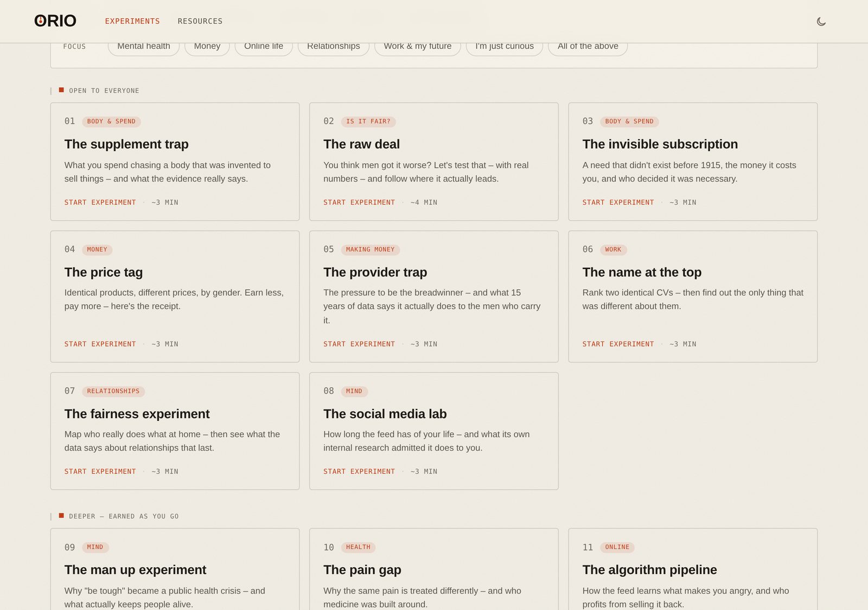Viewport: 868px width, 610px height.
Task: Open 'The supplement trap' card title
Action: click(x=126, y=144)
